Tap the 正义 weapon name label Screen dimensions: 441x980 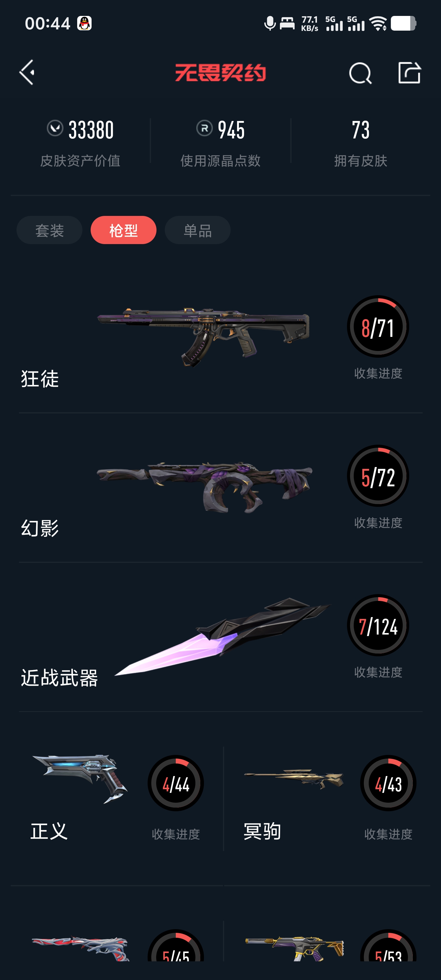49,831
